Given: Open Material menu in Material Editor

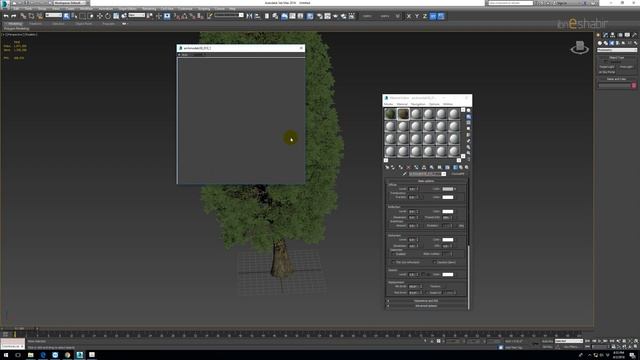Looking at the screenshot, I should (x=402, y=104).
